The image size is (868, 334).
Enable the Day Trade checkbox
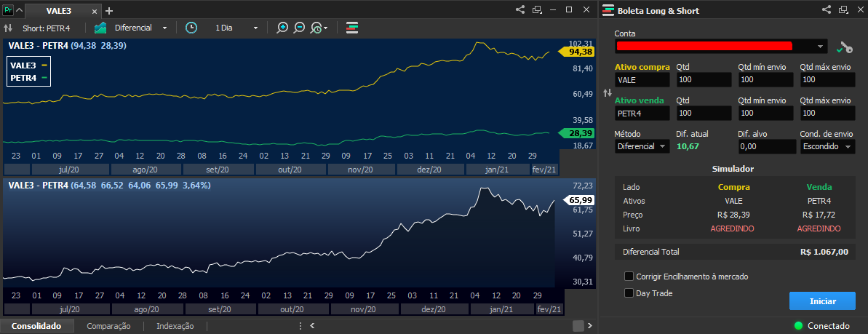point(629,293)
